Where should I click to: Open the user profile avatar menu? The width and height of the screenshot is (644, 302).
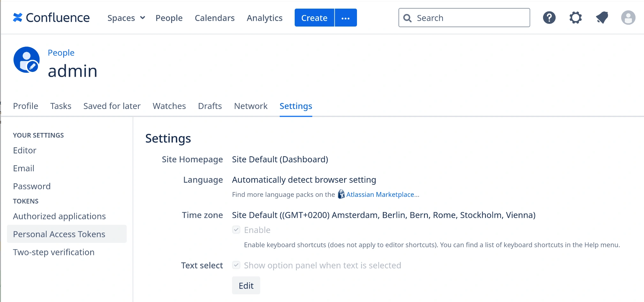(628, 18)
